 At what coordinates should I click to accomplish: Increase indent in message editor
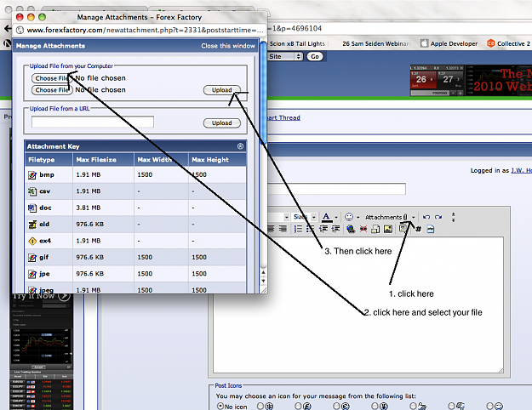[335, 229]
